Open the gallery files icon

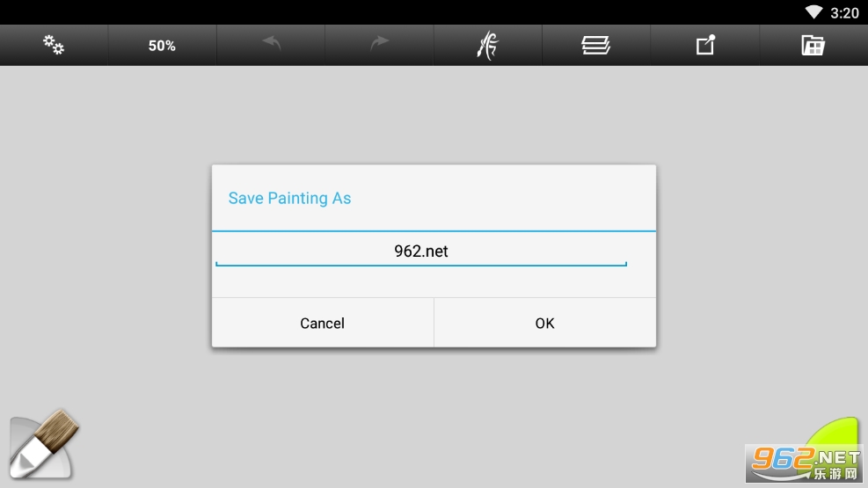[813, 46]
